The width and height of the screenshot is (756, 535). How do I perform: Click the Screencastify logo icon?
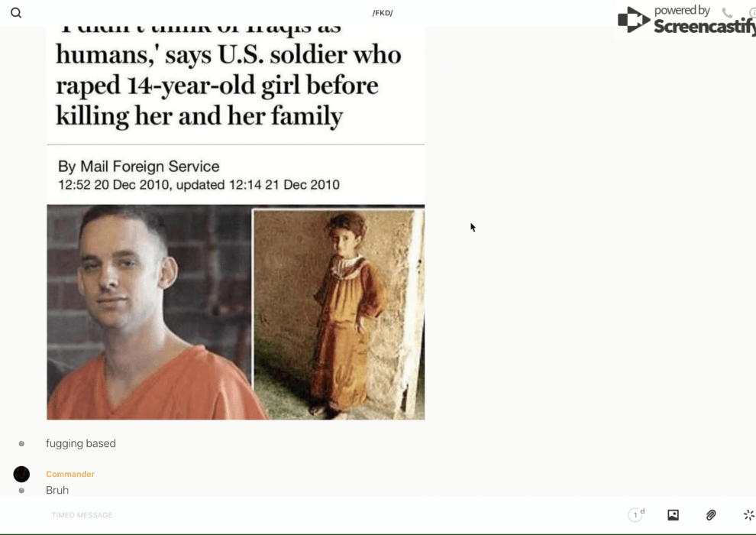pos(633,19)
